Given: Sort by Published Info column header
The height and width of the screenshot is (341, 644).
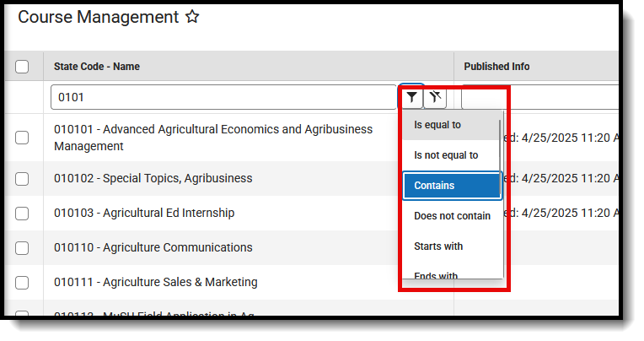Looking at the screenshot, I should 496,67.
